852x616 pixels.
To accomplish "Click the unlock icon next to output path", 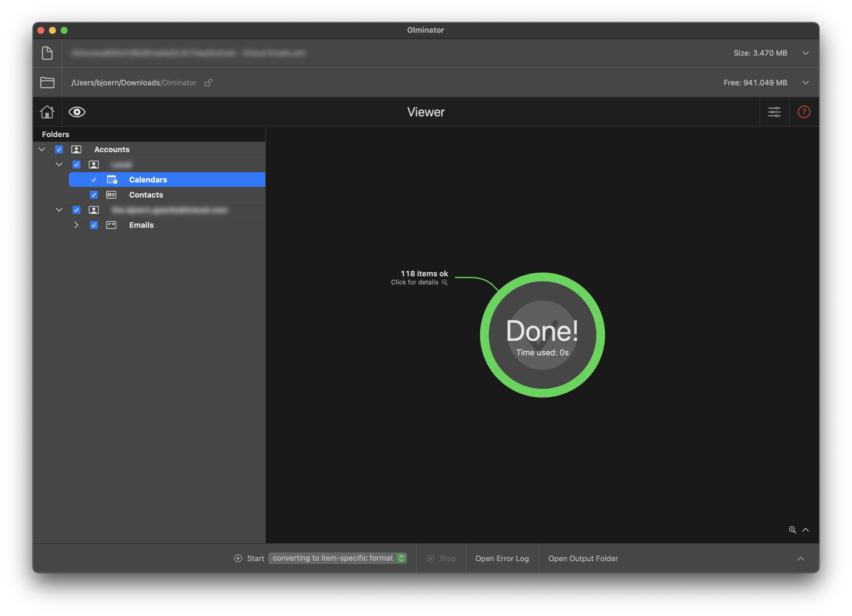I will click(x=208, y=83).
